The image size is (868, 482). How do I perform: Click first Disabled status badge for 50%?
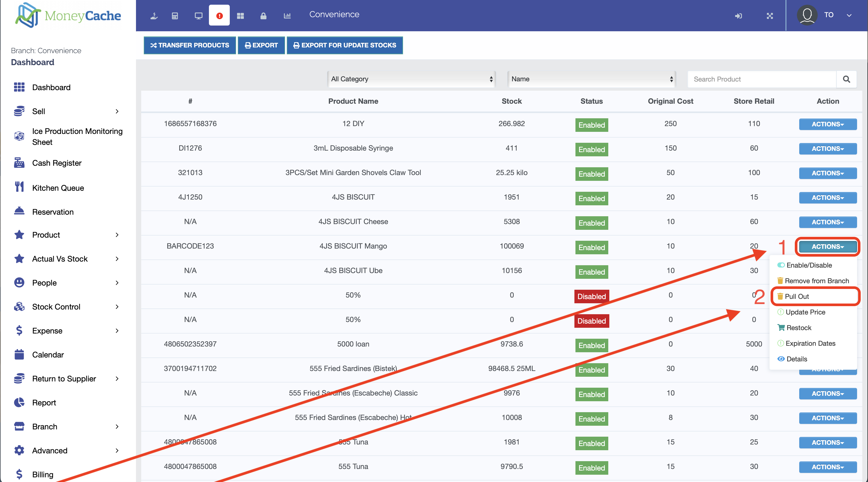(591, 296)
